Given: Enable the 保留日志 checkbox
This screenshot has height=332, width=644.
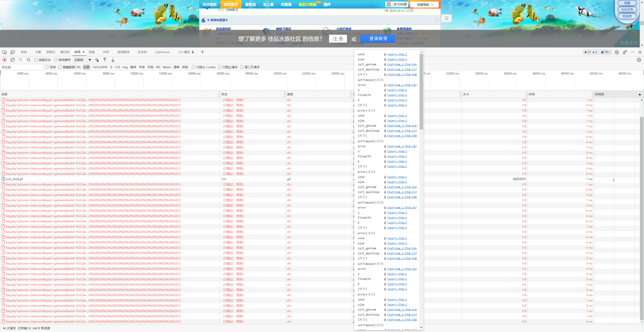Looking at the screenshot, I should click(x=36, y=60).
